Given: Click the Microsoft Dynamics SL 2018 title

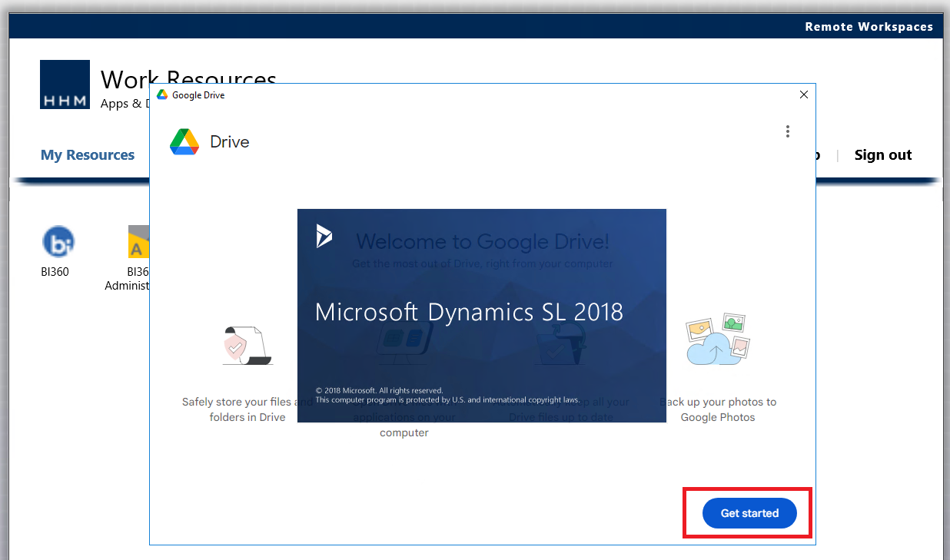Looking at the screenshot, I should pyautogui.click(x=469, y=312).
